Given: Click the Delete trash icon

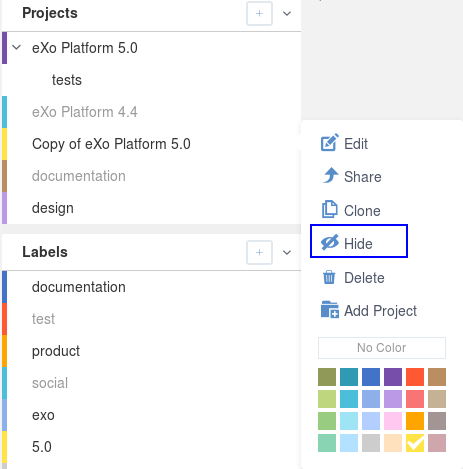Looking at the screenshot, I should coord(329,277).
